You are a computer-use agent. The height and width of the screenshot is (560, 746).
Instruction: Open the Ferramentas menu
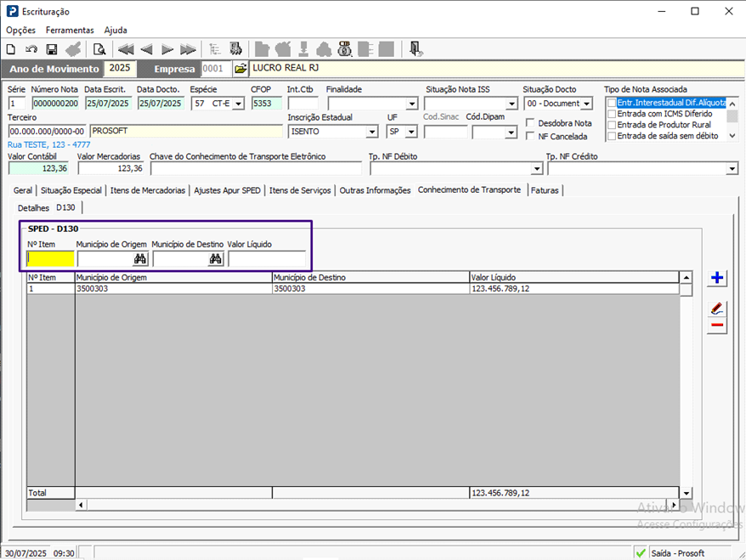point(70,30)
